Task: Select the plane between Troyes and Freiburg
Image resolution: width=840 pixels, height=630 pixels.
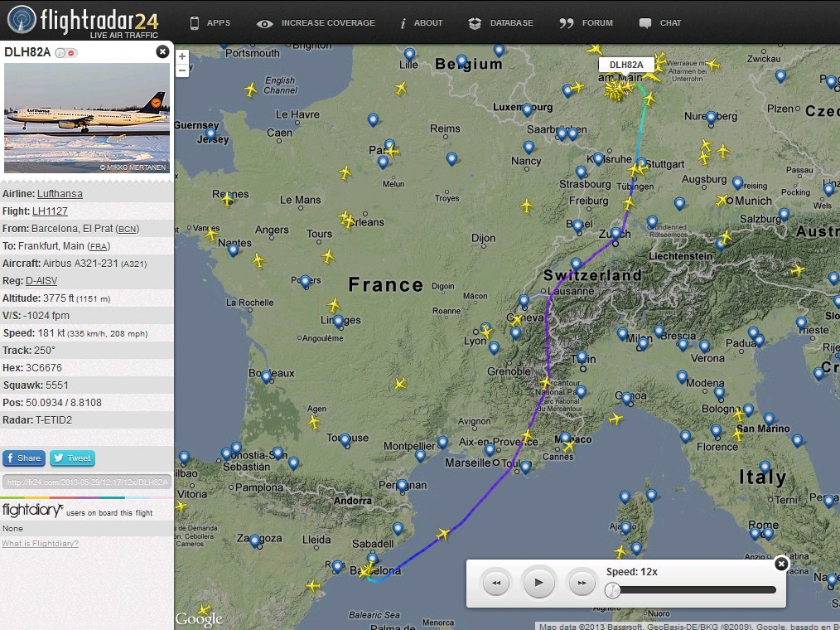Action: coord(527,206)
